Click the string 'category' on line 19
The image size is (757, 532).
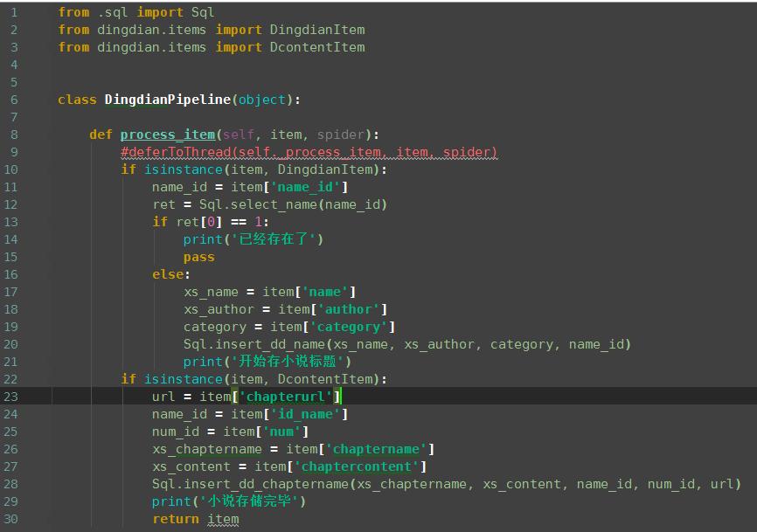(352, 327)
